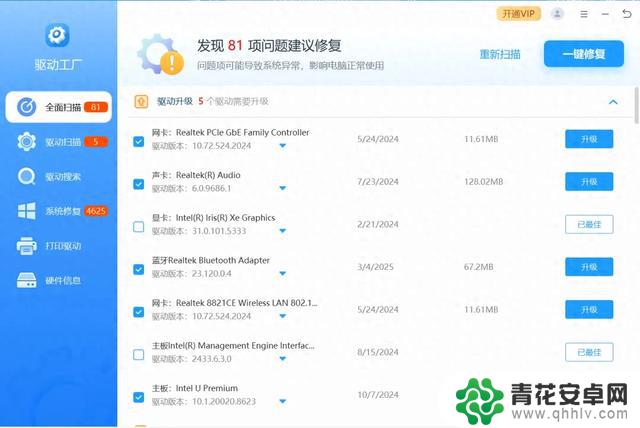
Task: Open version dropdown for Realtek(R) Audio
Action: pyautogui.click(x=282, y=188)
